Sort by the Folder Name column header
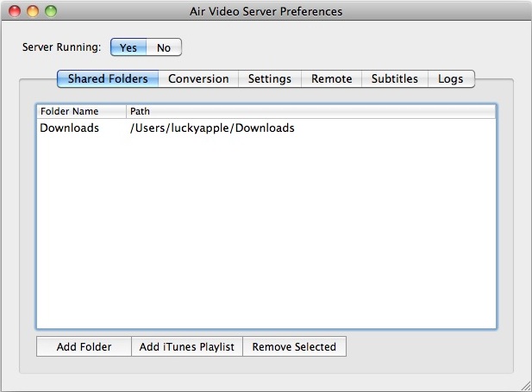 [80, 111]
